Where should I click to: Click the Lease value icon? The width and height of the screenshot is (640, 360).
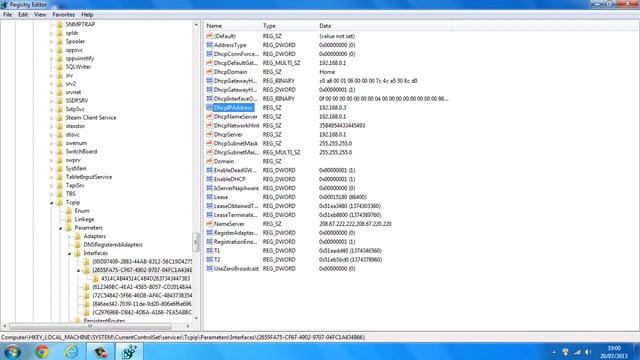click(209, 197)
